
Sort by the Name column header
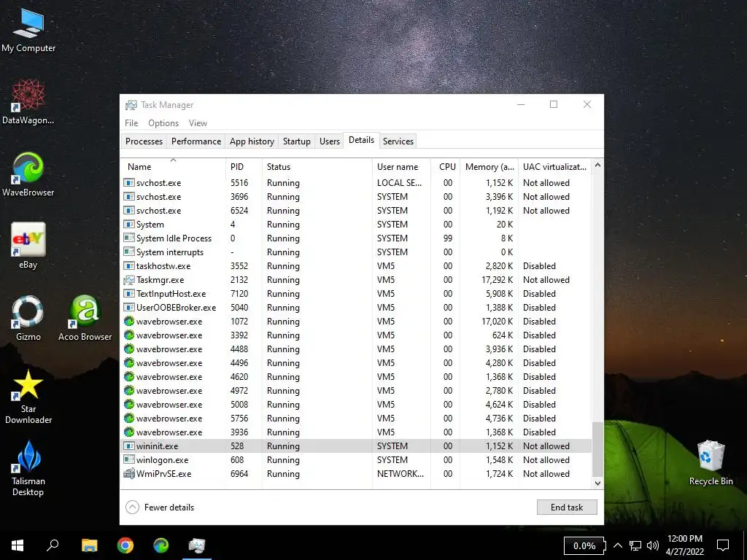(x=173, y=167)
